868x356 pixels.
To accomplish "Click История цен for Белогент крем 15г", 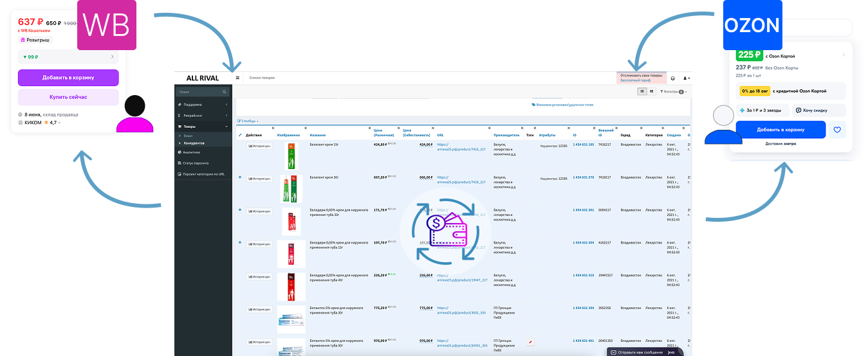I will point(259,146).
